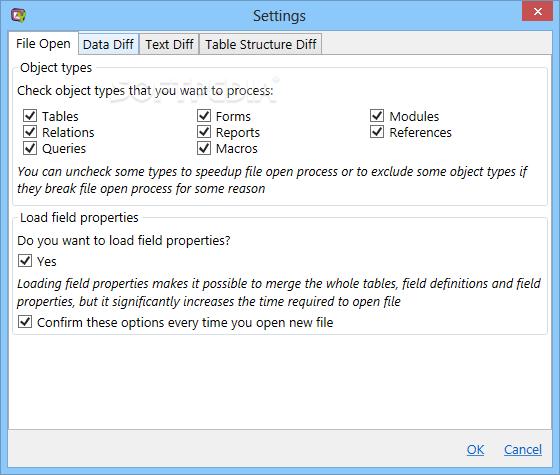Select the Table Structure Diff tab
The width and height of the screenshot is (560, 475).
point(260,44)
